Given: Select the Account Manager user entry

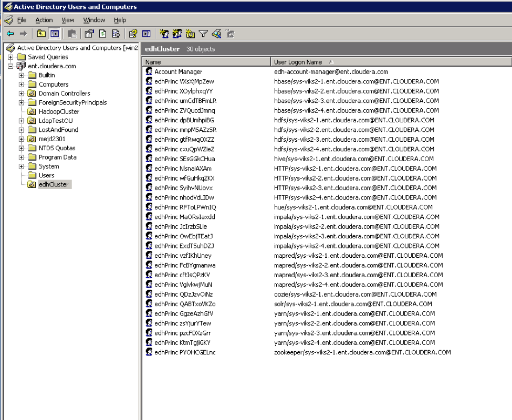Looking at the screenshot, I should [178, 72].
